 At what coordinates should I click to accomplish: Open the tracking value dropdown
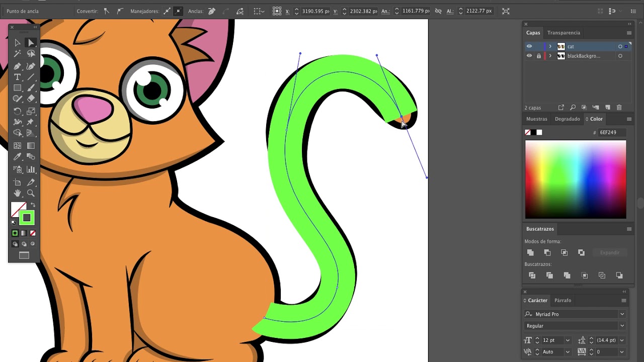tap(622, 352)
